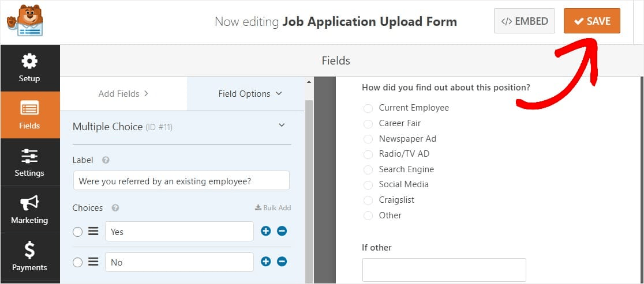Image resolution: width=644 pixels, height=284 pixels.
Task: Switch to the Add Fields tab
Action: tap(123, 94)
